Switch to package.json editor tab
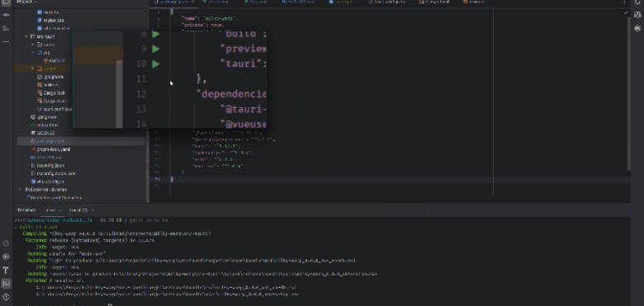Screen dimensions: 644x306 coord(173,2)
